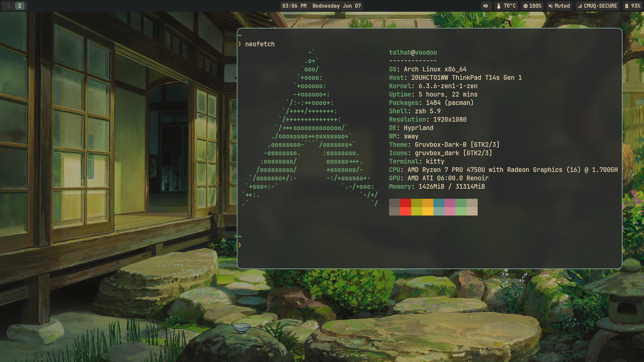Click the pink swatch in bottom row
This screenshot has height=362, width=644.
click(450, 211)
